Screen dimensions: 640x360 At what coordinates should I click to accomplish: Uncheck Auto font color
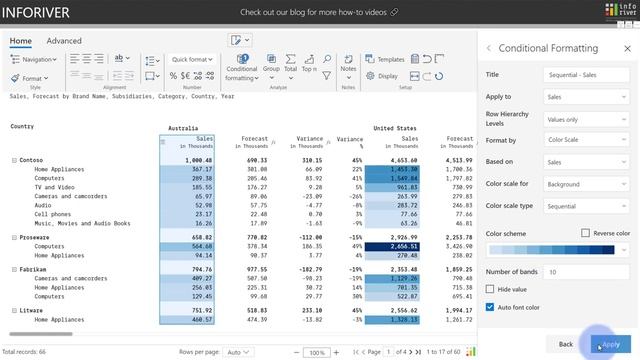[490, 307]
